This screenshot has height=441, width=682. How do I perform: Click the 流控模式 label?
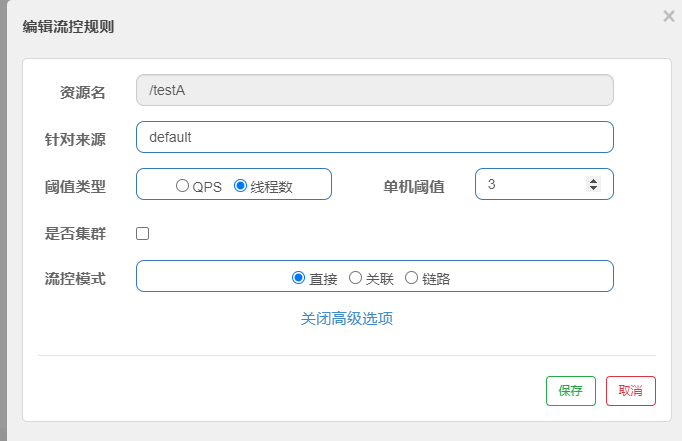(x=75, y=279)
